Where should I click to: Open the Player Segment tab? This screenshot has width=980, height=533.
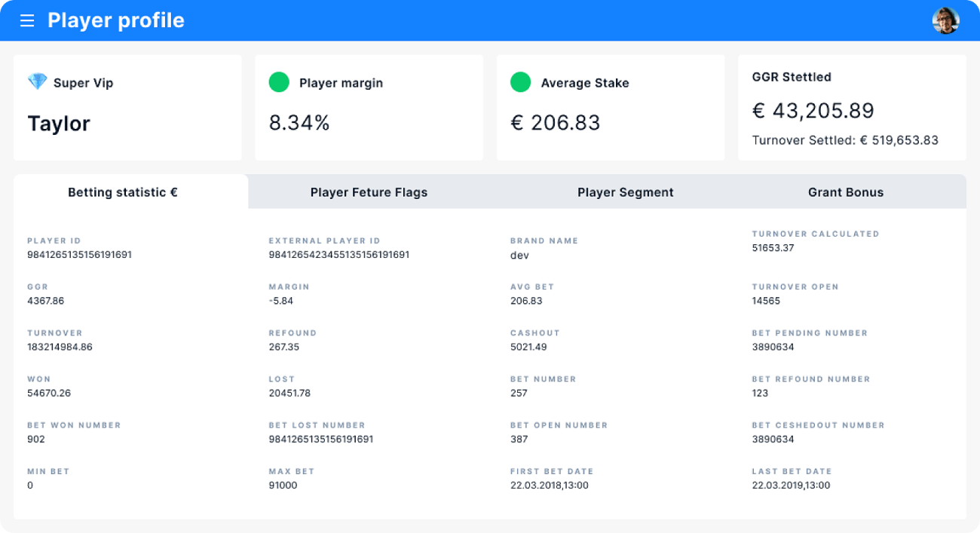point(626,192)
